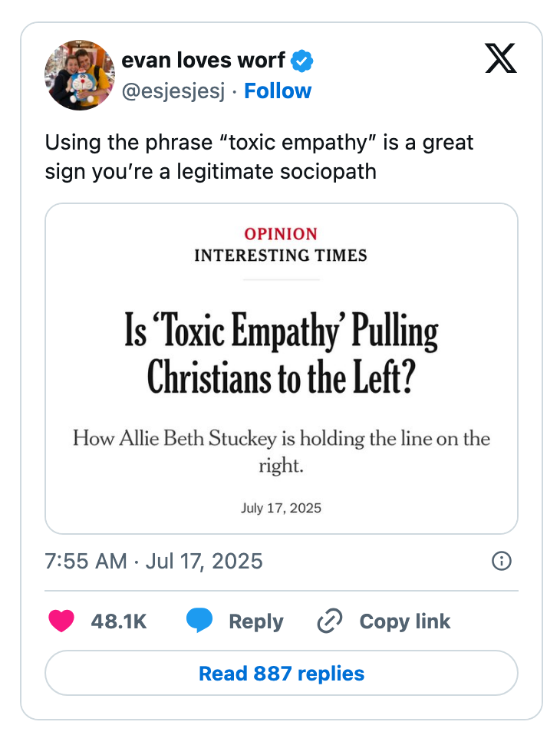This screenshot has width=560, height=735.
Task: Click the 48.1K likes count
Action: click(x=119, y=621)
